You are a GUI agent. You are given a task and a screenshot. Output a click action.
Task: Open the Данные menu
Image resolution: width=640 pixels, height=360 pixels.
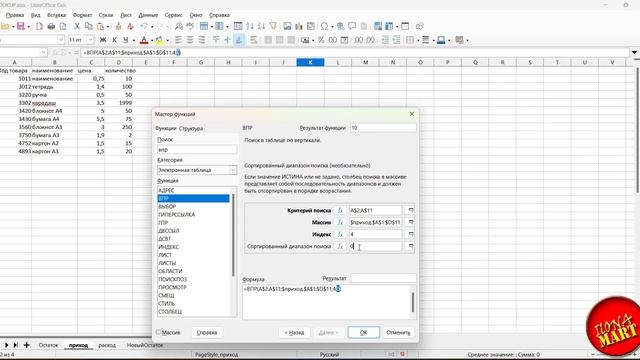pos(148,15)
